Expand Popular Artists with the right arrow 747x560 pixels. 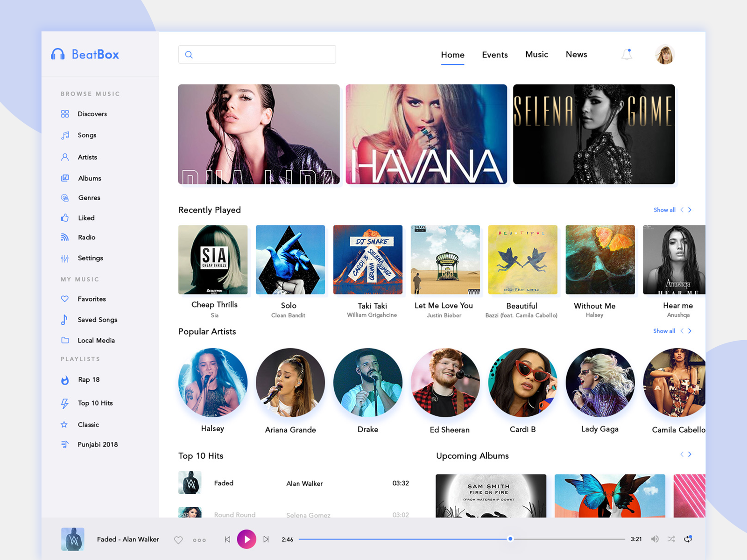[x=690, y=331]
